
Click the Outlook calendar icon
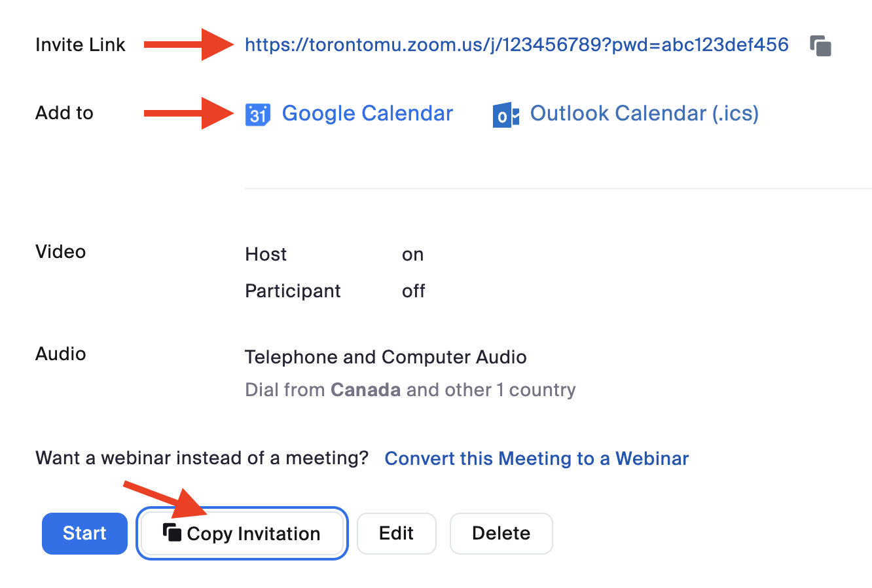(x=505, y=115)
